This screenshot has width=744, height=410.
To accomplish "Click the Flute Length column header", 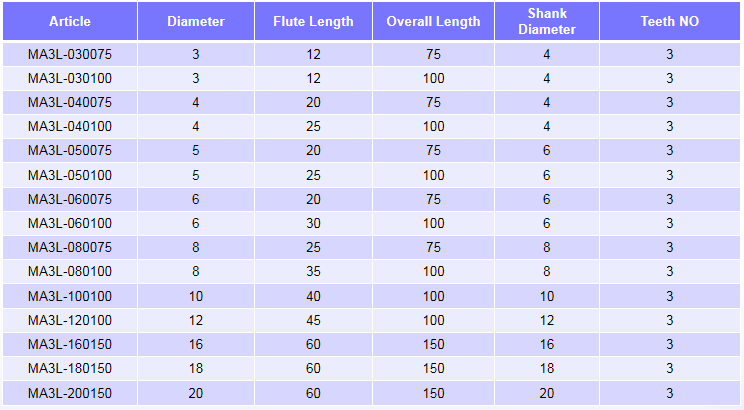I will [x=313, y=21].
